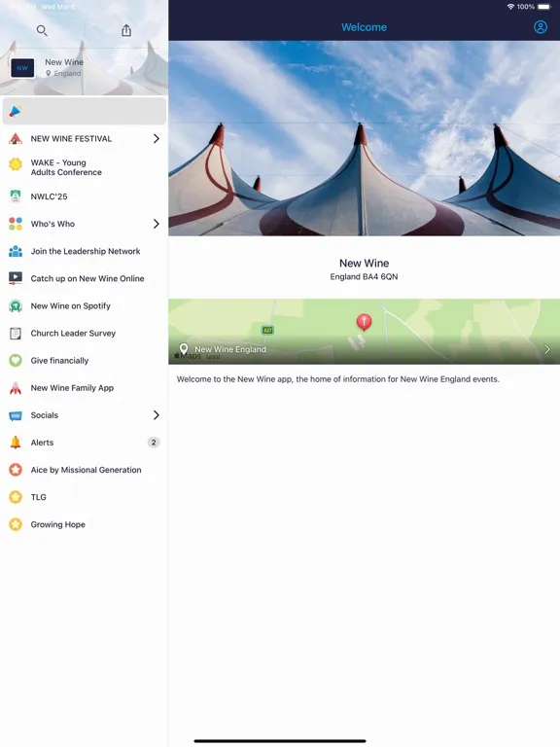Tap the Socials label

(x=45, y=415)
